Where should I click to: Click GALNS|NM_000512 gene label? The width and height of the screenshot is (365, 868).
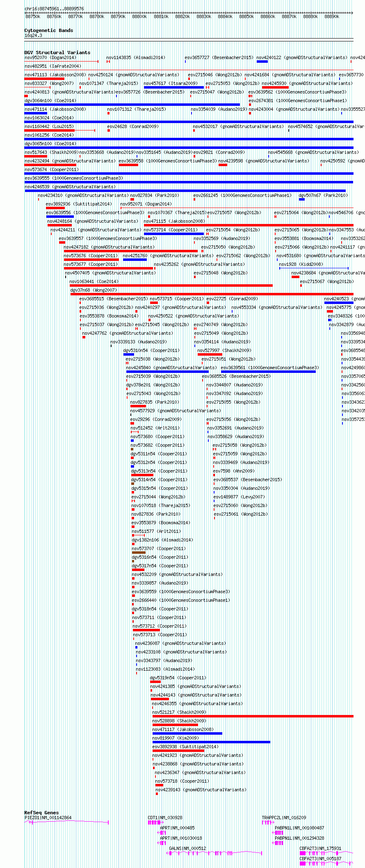tap(188, 848)
